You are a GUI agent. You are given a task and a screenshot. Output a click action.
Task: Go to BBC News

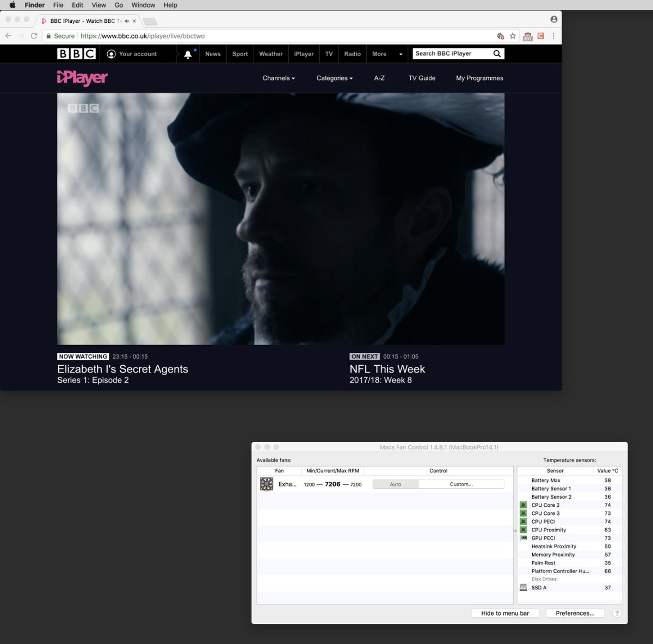213,54
